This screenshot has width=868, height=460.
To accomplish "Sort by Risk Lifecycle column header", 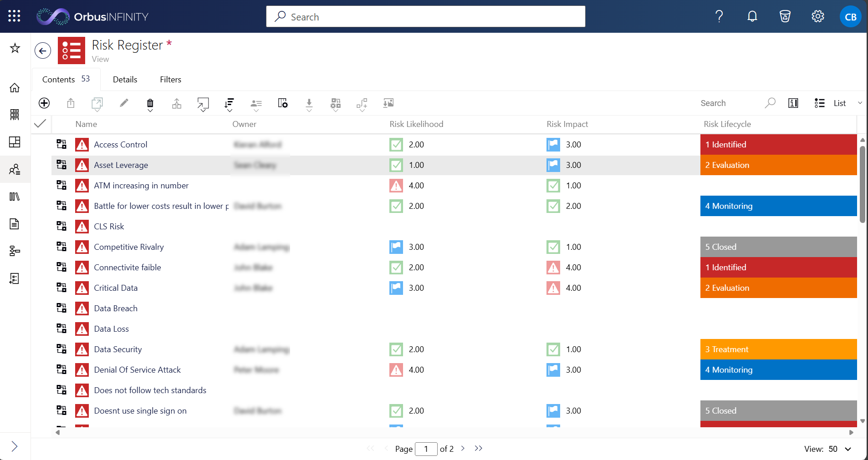I will [x=727, y=124].
